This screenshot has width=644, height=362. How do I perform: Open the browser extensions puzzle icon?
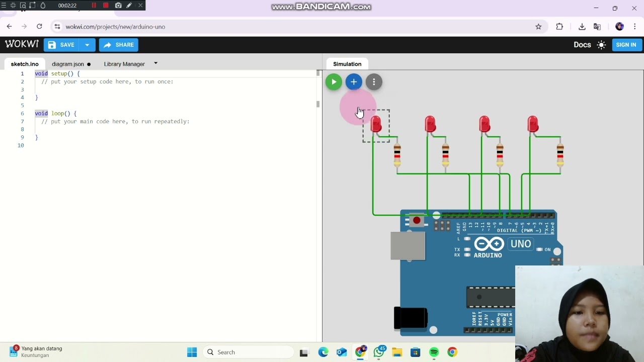[x=559, y=27]
